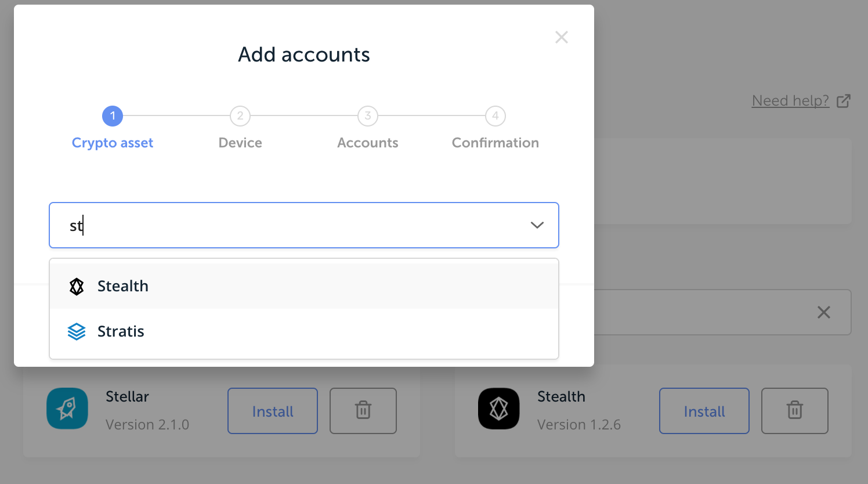Click the Stealth app name in card

561,396
